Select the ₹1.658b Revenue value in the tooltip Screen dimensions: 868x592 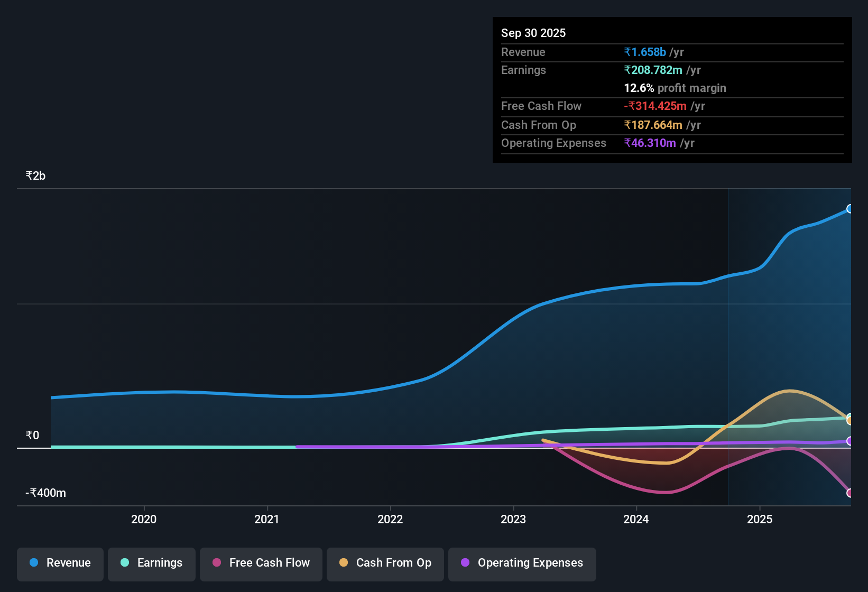[645, 52]
